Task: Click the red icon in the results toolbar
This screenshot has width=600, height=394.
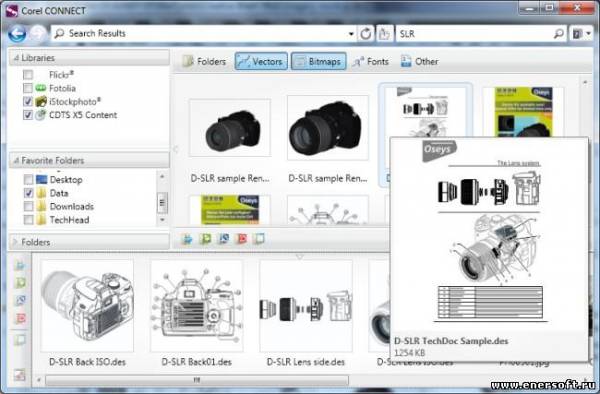Action: [x=242, y=239]
